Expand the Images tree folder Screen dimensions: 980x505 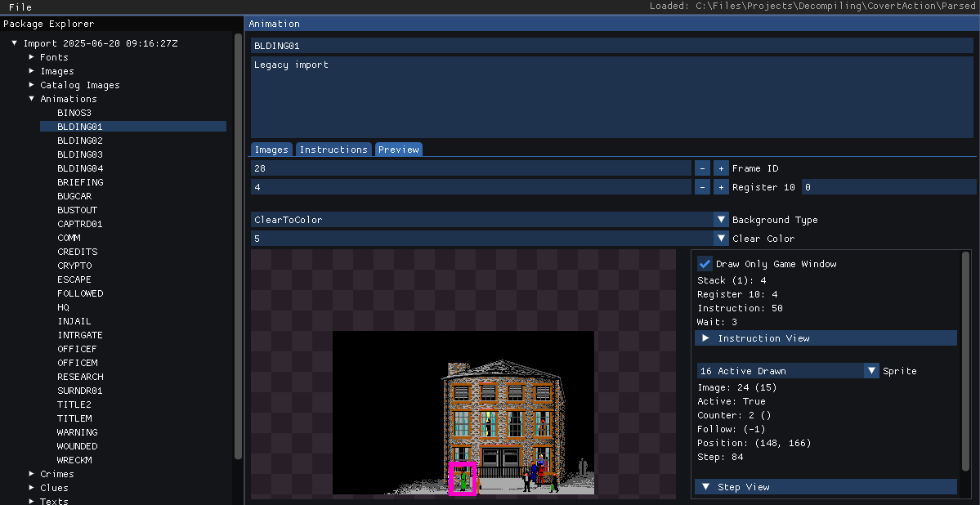click(x=31, y=70)
